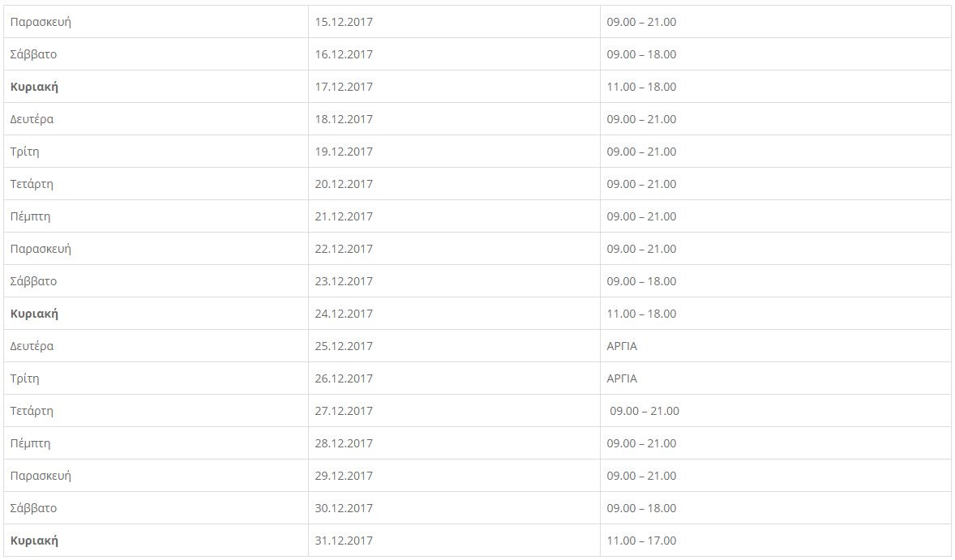
Task: Select the date 20.12.2017
Action: 344,184
